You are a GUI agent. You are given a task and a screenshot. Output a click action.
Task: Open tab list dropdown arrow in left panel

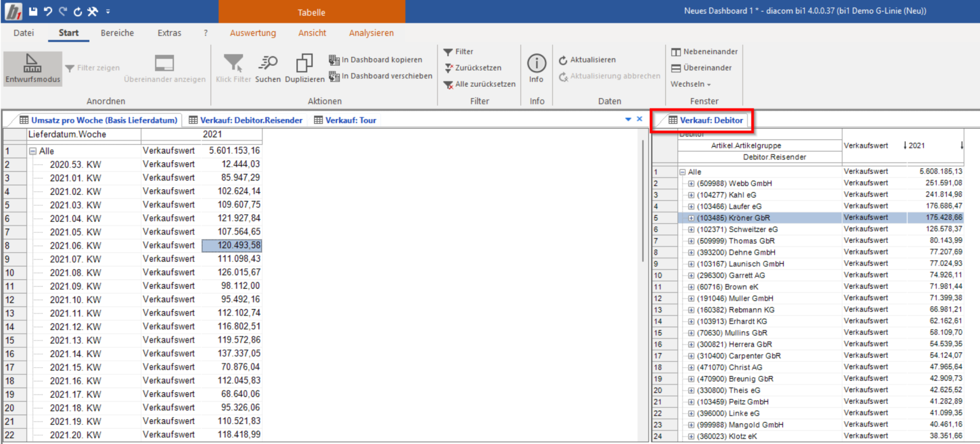tap(628, 119)
